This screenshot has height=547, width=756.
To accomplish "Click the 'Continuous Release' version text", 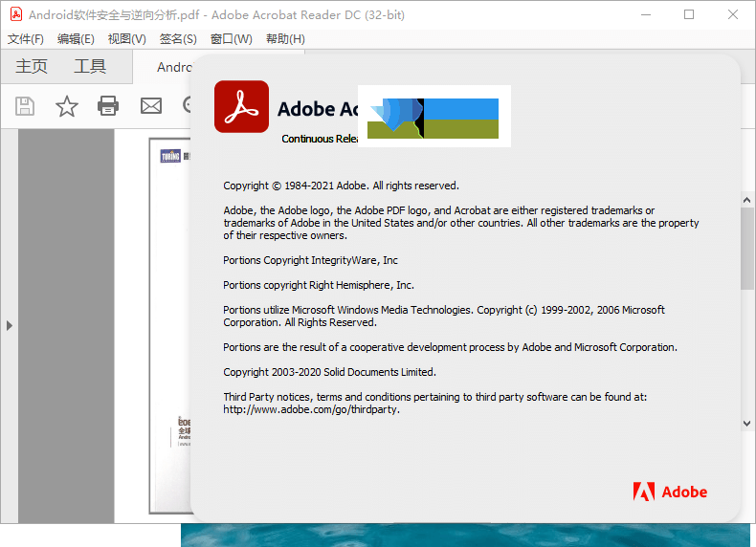I will click(x=320, y=139).
